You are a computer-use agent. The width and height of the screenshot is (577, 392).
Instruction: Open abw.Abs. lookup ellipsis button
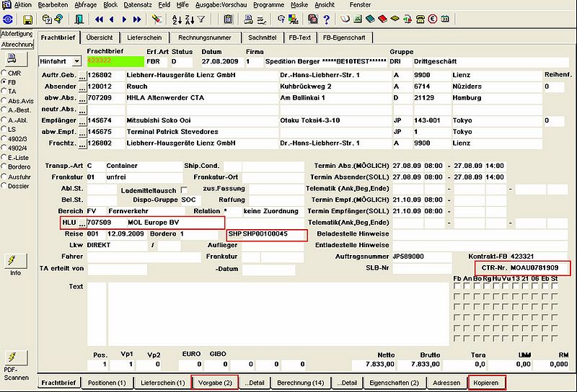coord(82,99)
